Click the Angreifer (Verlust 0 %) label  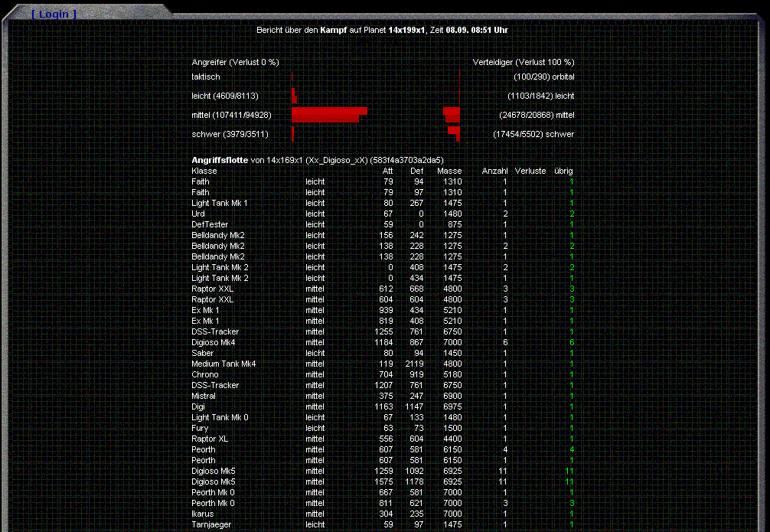tap(235, 62)
